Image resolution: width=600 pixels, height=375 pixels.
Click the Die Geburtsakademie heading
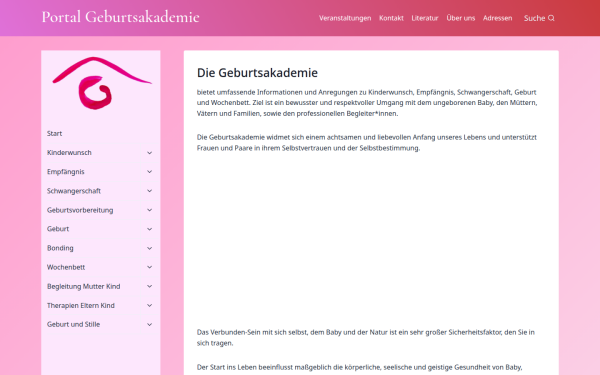pyautogui.click(x=257, y=73)
